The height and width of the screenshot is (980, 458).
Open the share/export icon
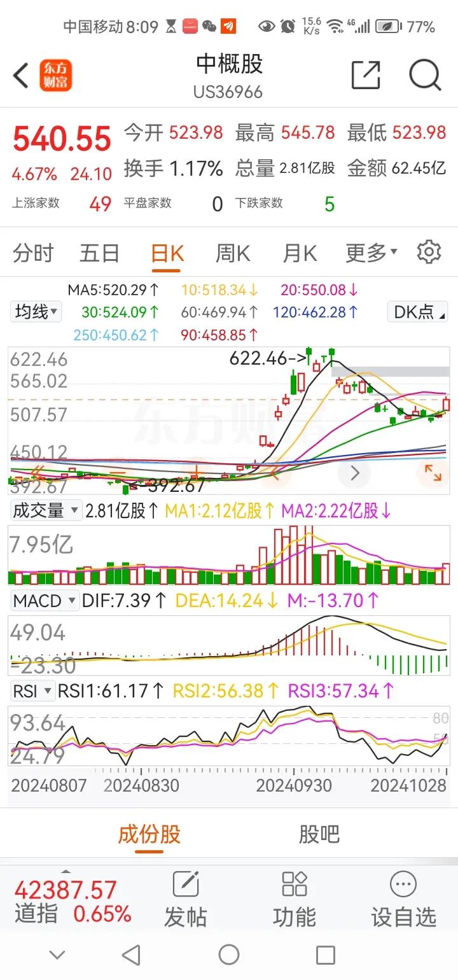pos(366,76)
